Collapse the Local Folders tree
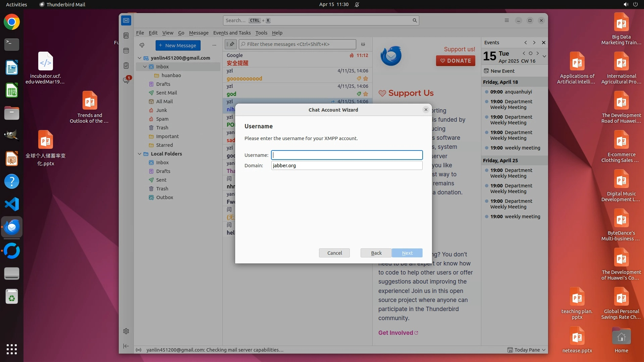Screen dimensions: 644x362 [x=140, y=154]
